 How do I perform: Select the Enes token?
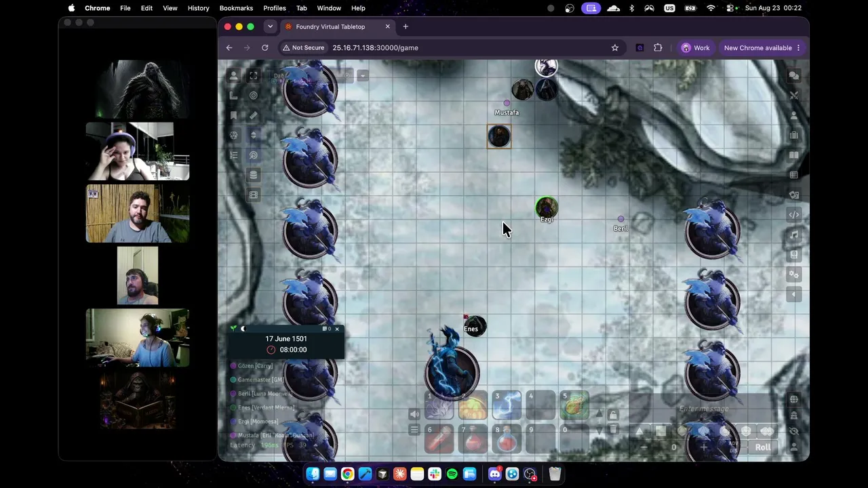475,327
